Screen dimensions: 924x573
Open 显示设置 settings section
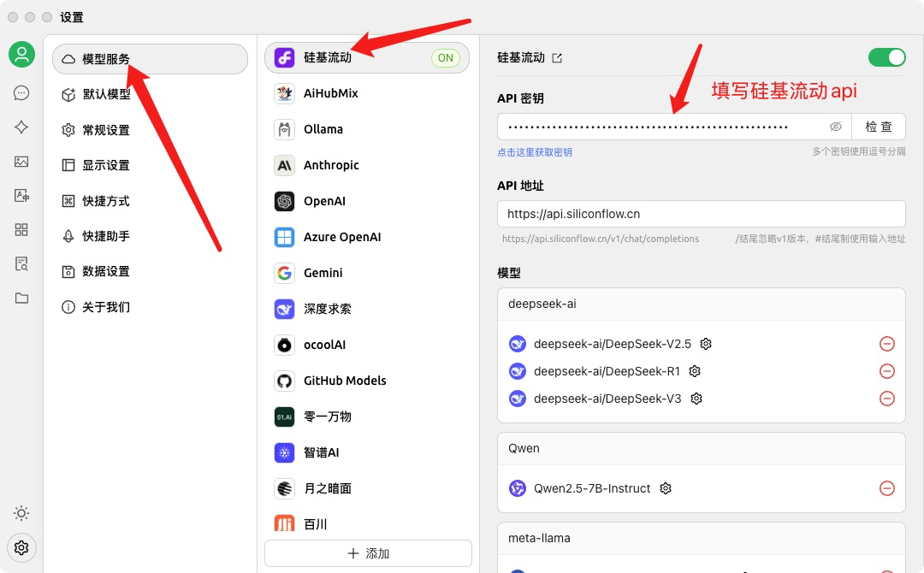pos(151,165)
